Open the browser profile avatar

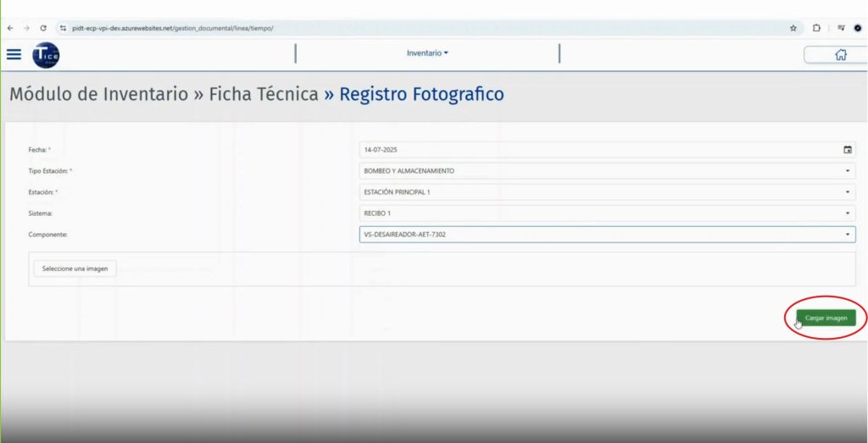tap(857, 28)
